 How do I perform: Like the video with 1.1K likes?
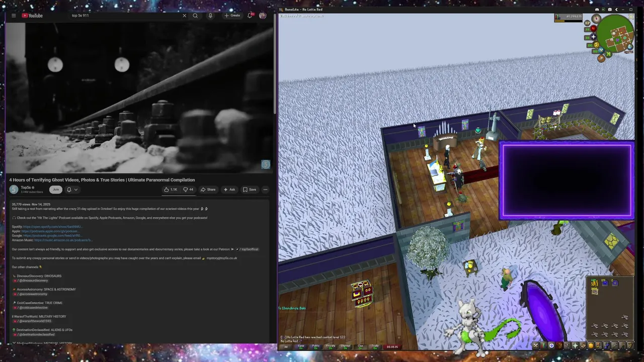pos(171,190)
